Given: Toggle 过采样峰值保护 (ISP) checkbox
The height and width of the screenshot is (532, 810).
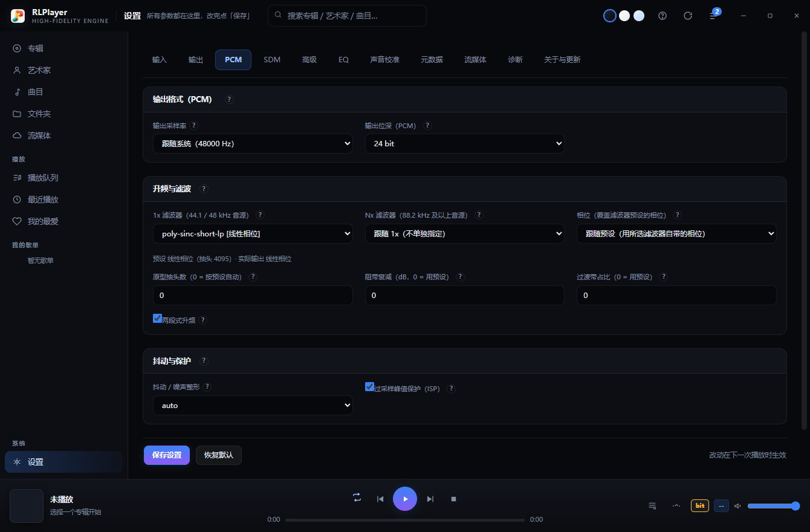Looking at the screenshot, I should pyautogui.click(x=369, y=386).
